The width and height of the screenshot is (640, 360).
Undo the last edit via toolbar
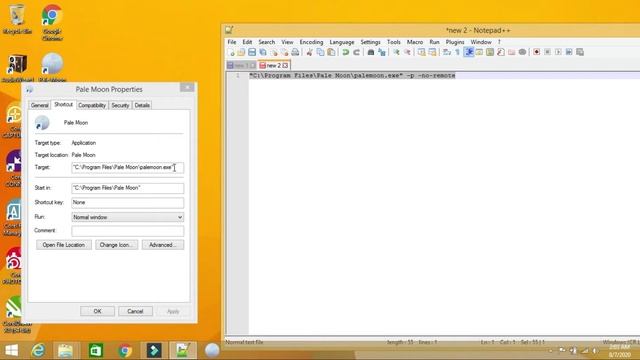pyautogui.click(x=345, y=52)
